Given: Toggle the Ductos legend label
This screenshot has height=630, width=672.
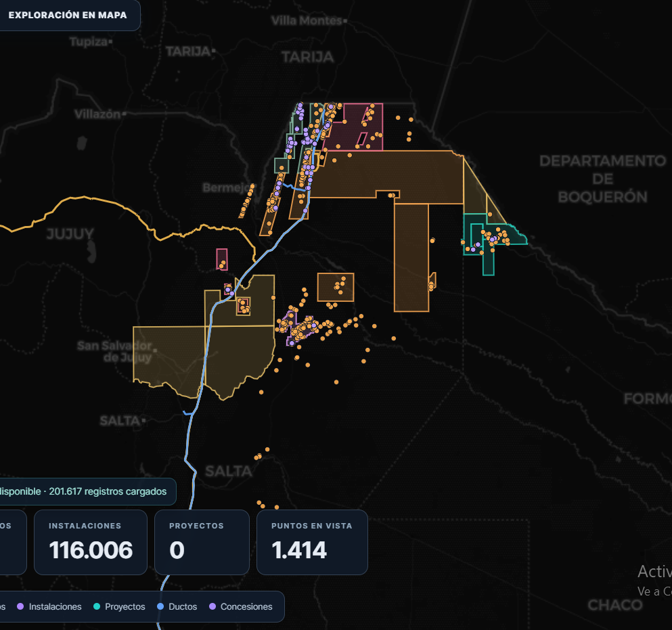Looking at the screenshot, I should point(183,606).
